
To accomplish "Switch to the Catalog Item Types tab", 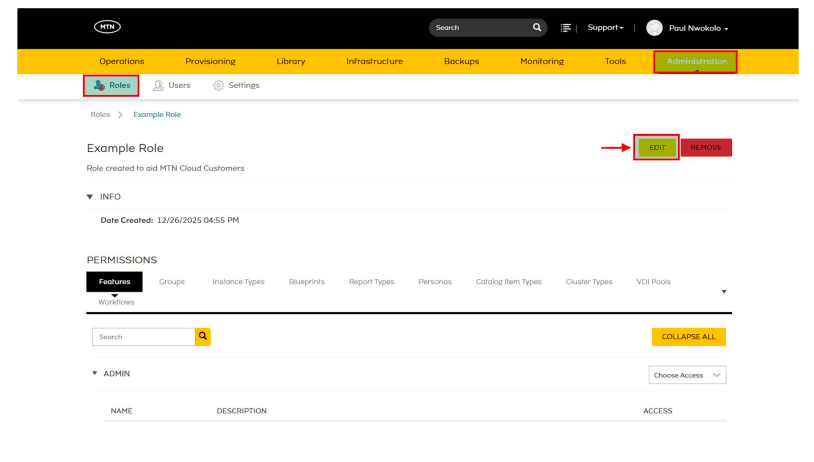I will point(509,281).
